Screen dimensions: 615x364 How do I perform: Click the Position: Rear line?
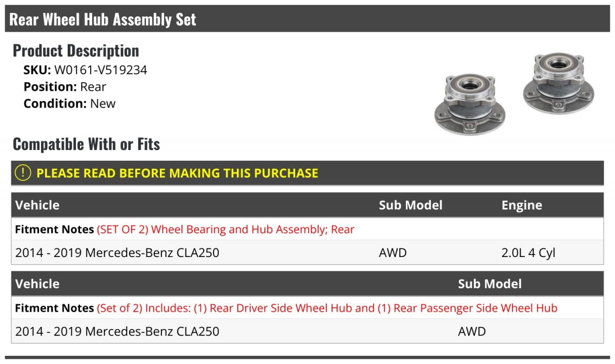[65, 87]
